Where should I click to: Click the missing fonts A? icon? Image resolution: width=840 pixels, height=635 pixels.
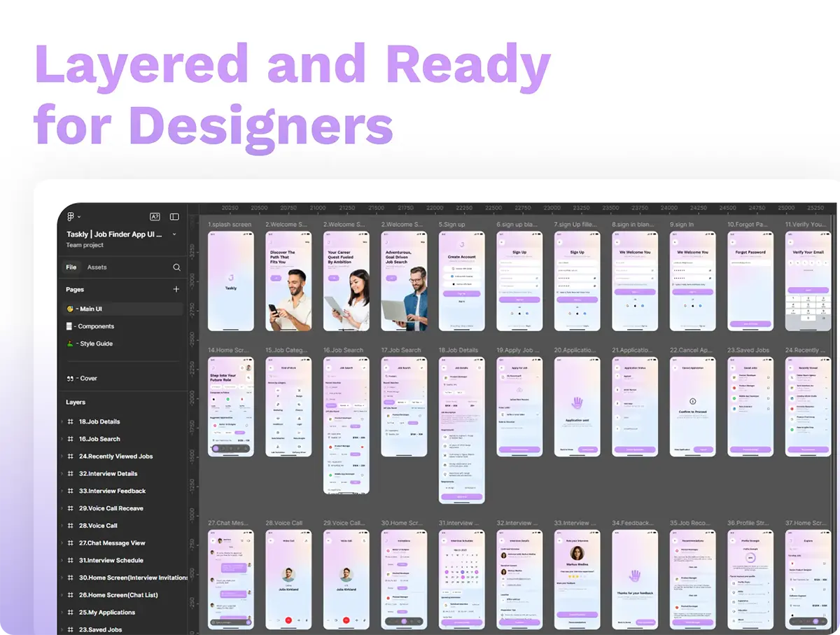[155, 217]
